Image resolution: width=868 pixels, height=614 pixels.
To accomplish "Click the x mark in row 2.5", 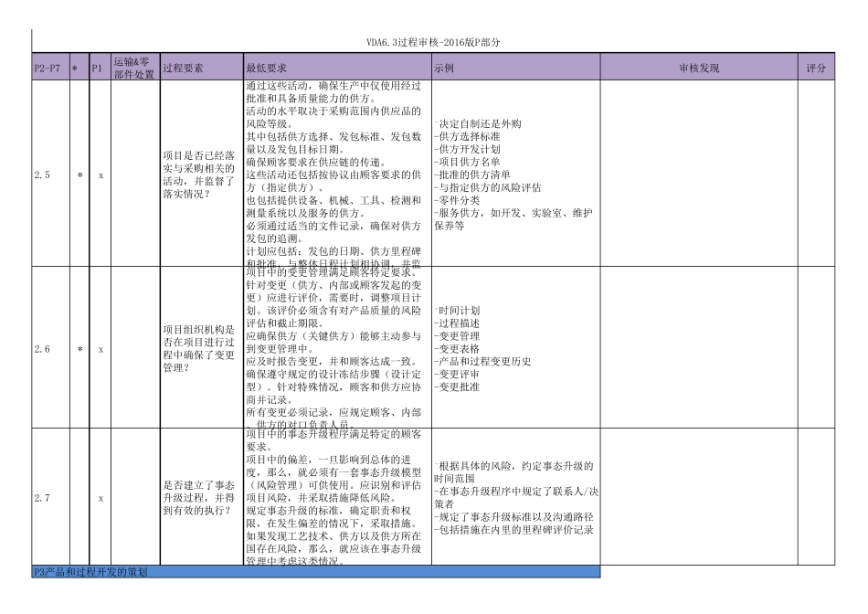I will coord(101,175).
